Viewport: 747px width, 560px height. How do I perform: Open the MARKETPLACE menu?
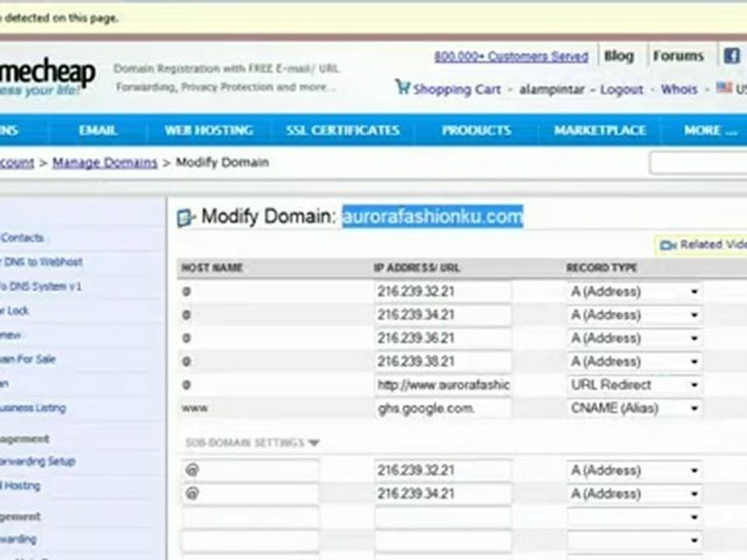click(600, 130)
